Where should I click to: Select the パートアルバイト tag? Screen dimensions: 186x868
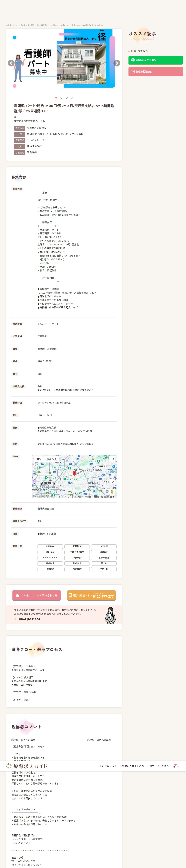pos(50,558)
